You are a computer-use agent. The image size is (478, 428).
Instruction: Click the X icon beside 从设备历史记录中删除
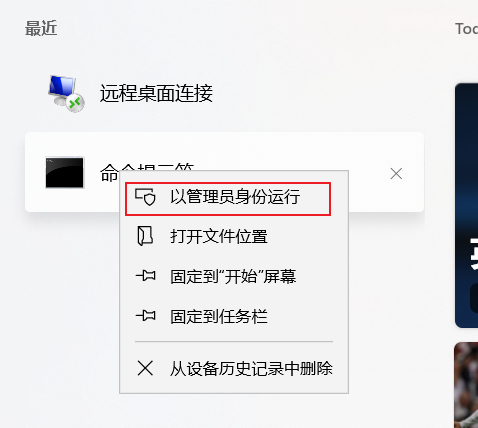pyautogui.click(x=145, y=368)
